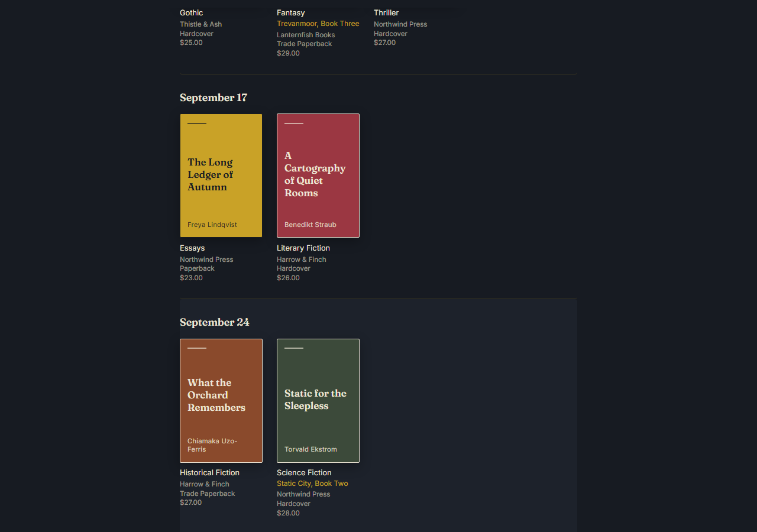Select the Essays genre label

[192, 248]
